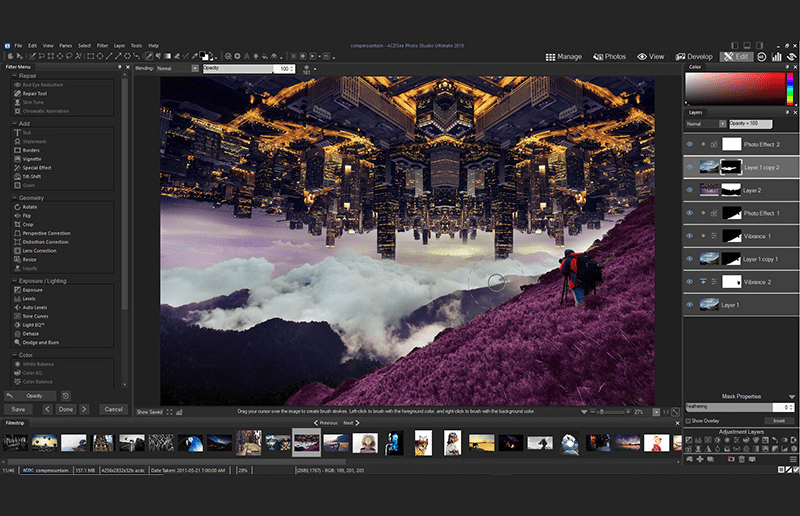Hide the Photo Effect 2 layer
This screenshot has height=516, width=800.
pyautogui.click(x=690, y=144)
